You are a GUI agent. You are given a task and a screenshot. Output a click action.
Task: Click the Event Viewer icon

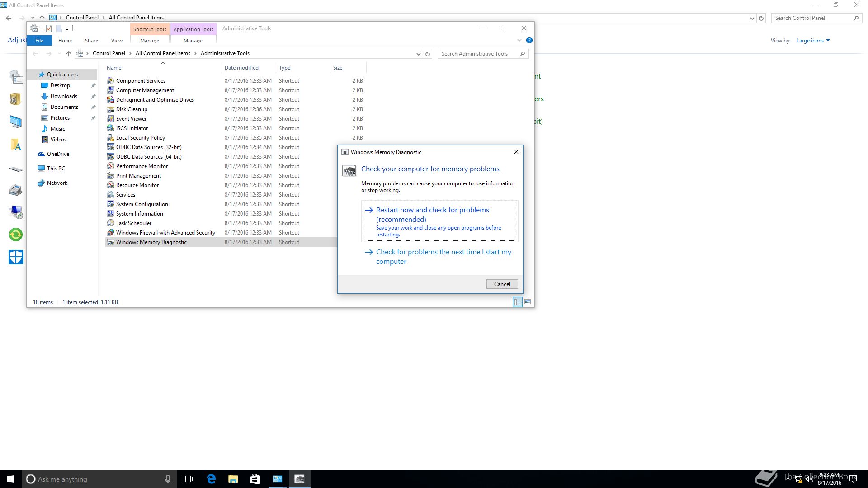point(110,118)
